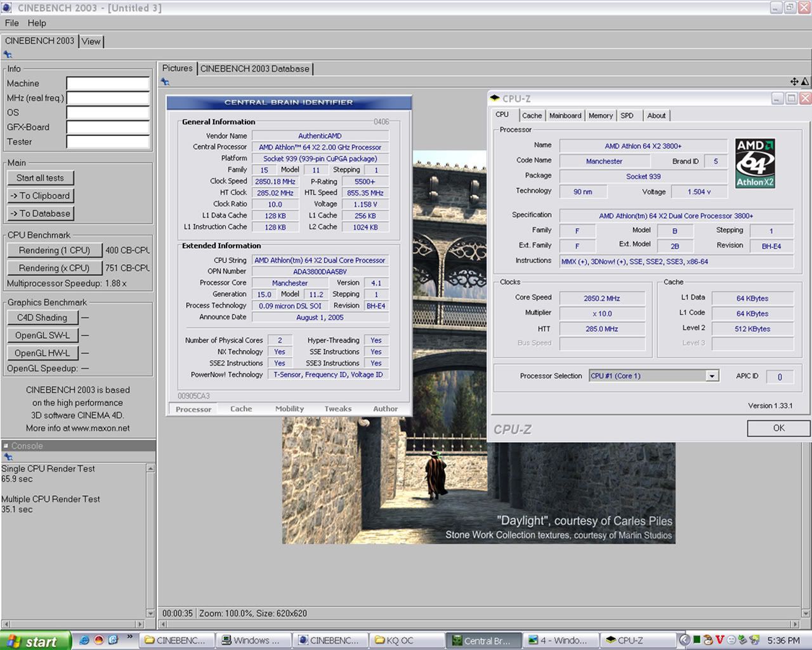Expand hidden system tray icons arrow
This screenshot has width=812, height=650.
coord(684,640)
